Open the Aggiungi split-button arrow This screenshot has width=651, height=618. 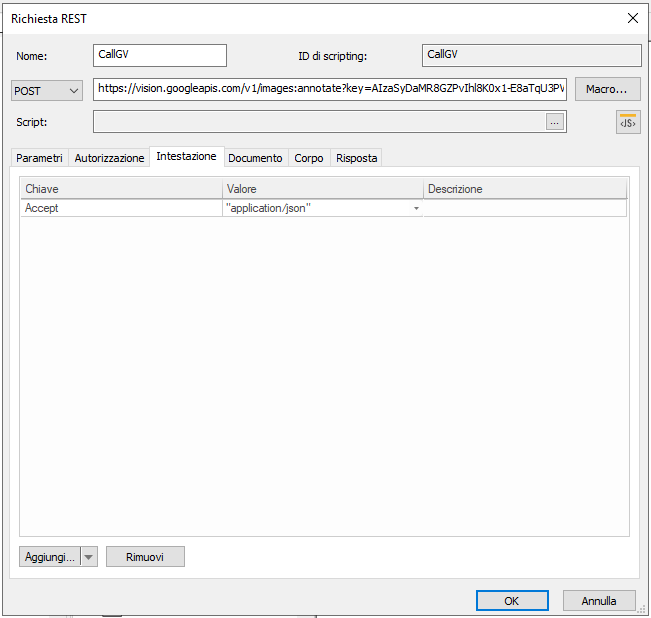click(88, 557)
